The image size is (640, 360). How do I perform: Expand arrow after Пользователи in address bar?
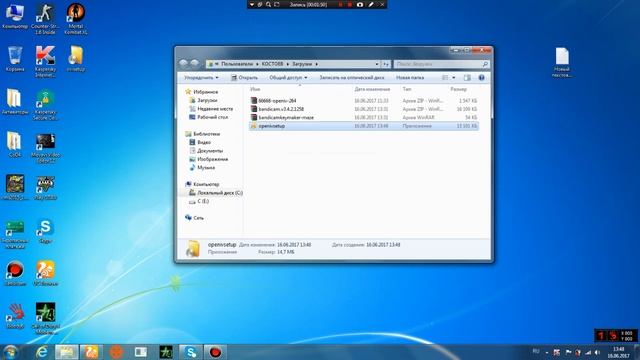(257, 64)
